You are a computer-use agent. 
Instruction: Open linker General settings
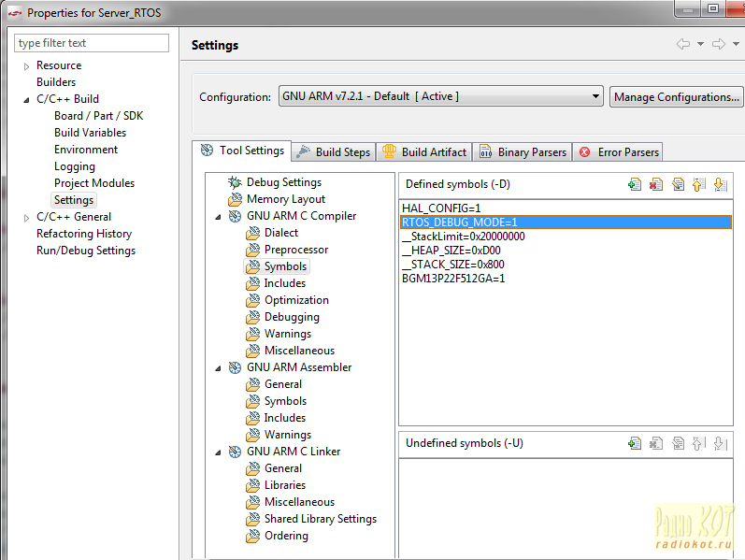(283, 468)
